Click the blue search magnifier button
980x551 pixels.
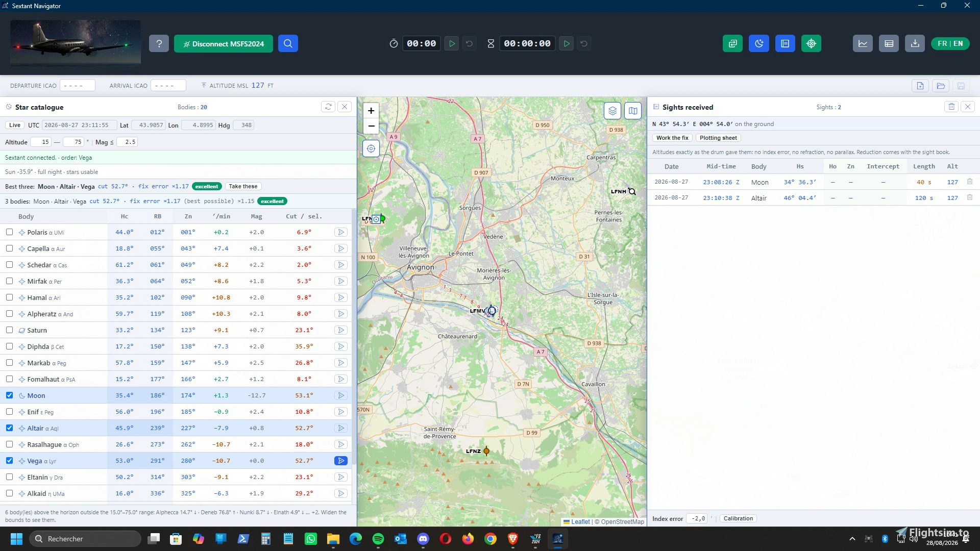pyautogui.click(x=288, y=43)
